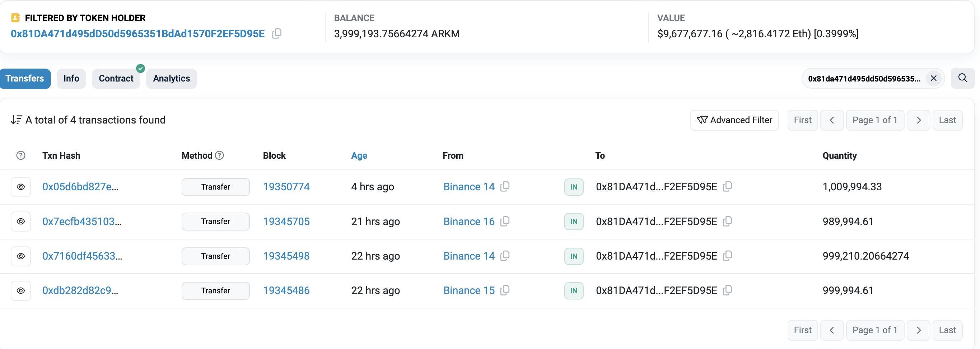Viewport: 980px width, 349px height.
Task: Go to previous page in bottom pagination
Action: pos(832,330)
